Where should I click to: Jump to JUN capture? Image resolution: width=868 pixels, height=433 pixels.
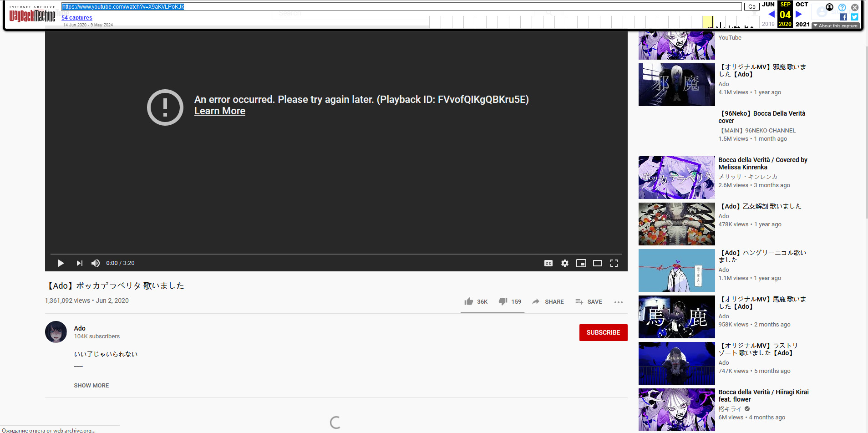pos(768,5)
